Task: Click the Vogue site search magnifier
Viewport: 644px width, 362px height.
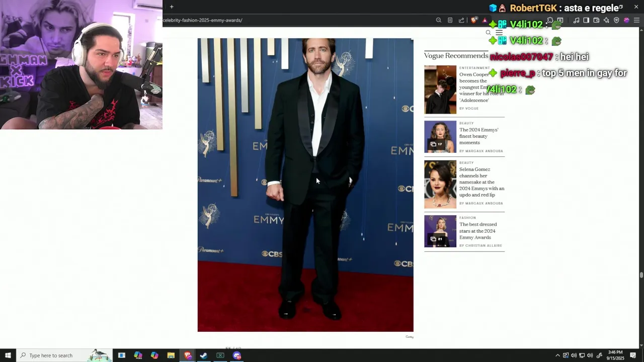Action: (488, 33)
